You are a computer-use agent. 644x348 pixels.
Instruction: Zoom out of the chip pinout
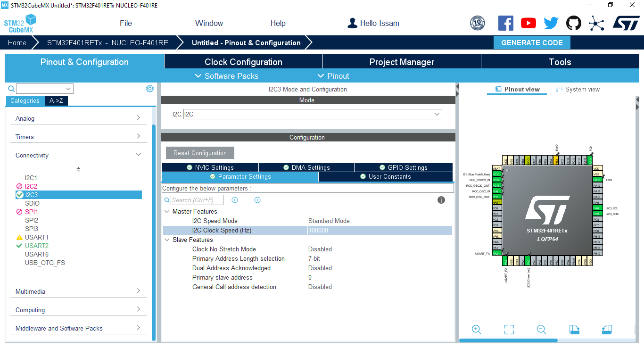click(x=542, y=330)
